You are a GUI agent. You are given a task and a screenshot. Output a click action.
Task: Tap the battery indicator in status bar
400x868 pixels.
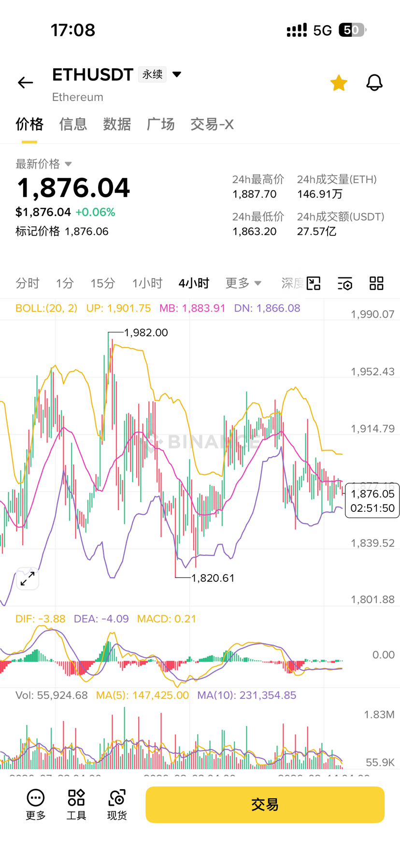pos(353,30)
